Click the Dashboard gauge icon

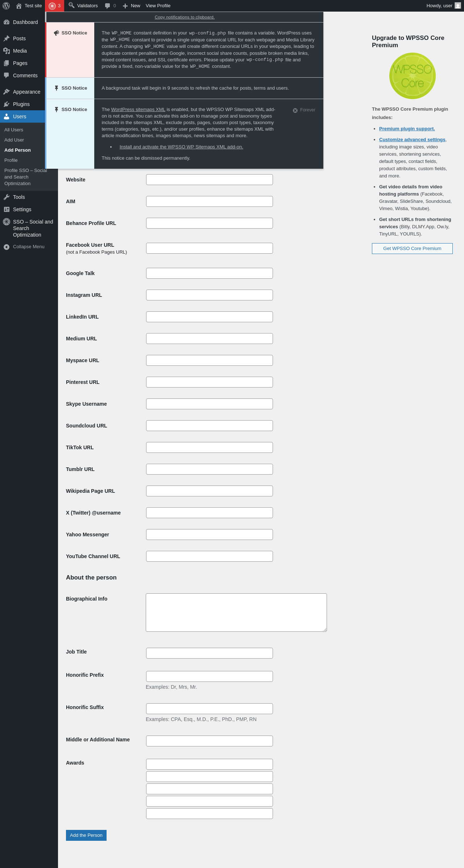click(7, 22)
